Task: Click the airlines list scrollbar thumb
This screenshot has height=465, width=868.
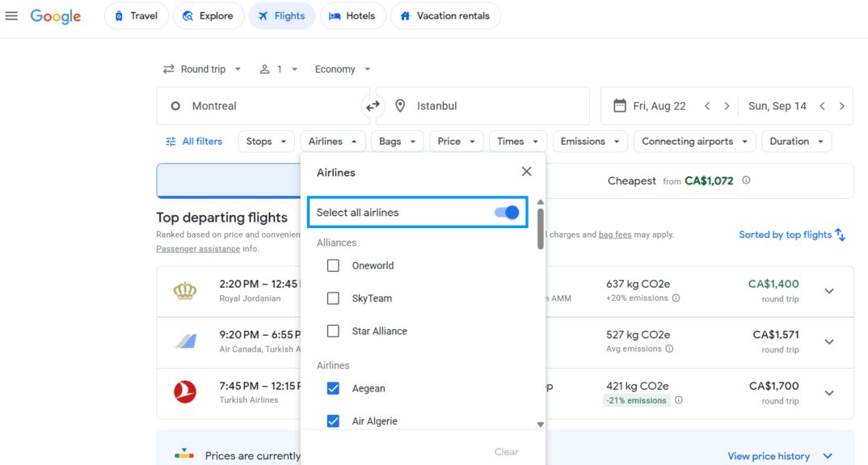Action: pos(541,229)
